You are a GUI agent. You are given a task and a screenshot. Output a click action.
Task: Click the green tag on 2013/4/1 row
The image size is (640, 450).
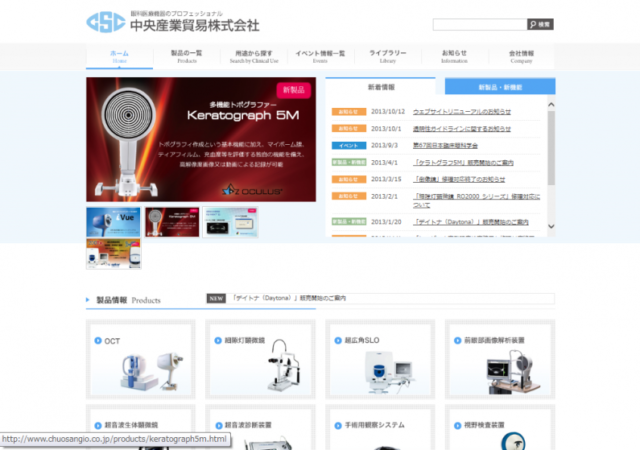(349, 163)
